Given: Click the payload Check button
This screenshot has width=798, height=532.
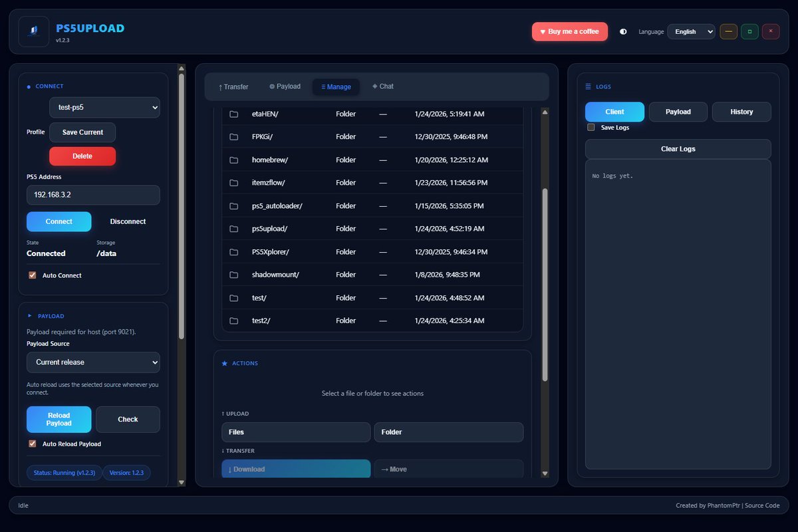Looking at the screenshot, I should 128,420.
